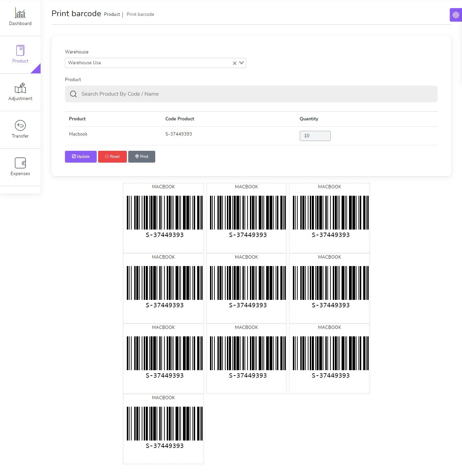
Task: Select the Print barcode breadcrumb
Action: [x=140, y=14]
